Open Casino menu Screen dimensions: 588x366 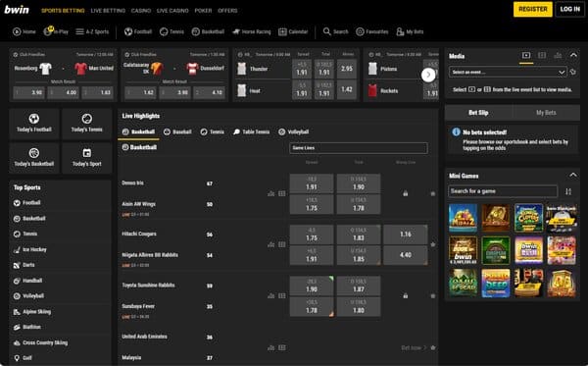(x=141, y=11)
